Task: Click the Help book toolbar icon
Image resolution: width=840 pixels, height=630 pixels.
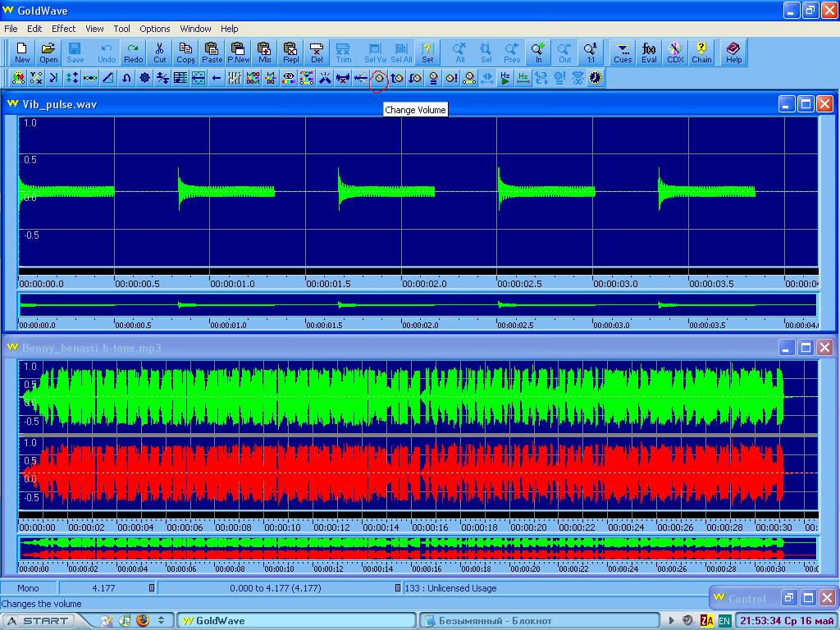Action: click(733, 52)
